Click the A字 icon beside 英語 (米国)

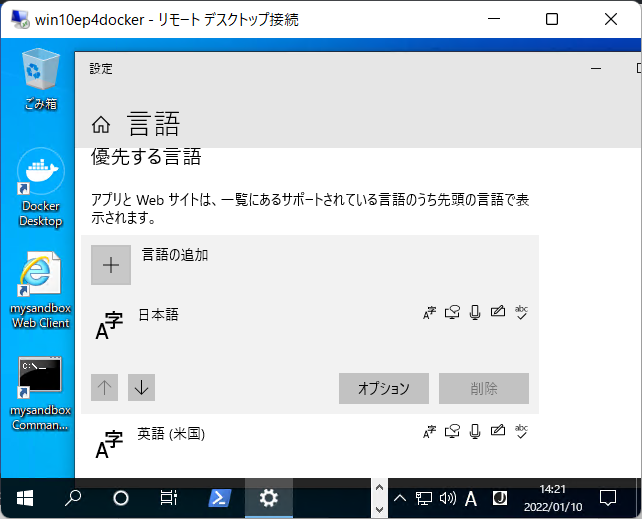tap(109, 445)
